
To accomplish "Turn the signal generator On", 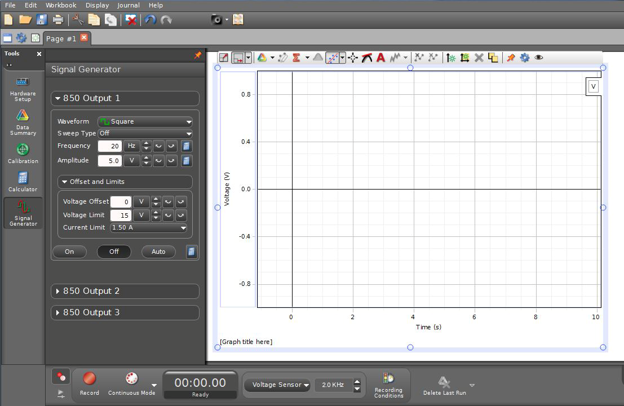I will [x=69, y=251].
